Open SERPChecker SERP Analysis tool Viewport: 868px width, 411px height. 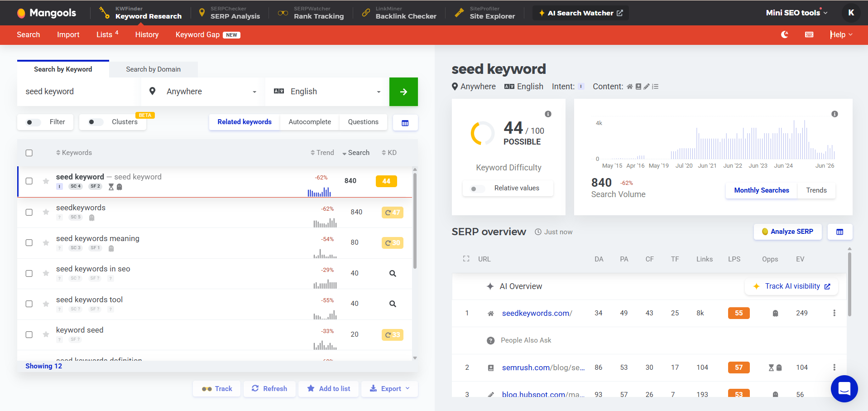(x=230, y=13)
